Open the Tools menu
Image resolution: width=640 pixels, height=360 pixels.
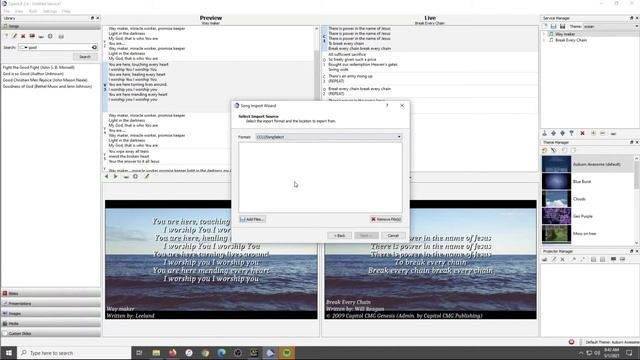click(x=33, y=11)
